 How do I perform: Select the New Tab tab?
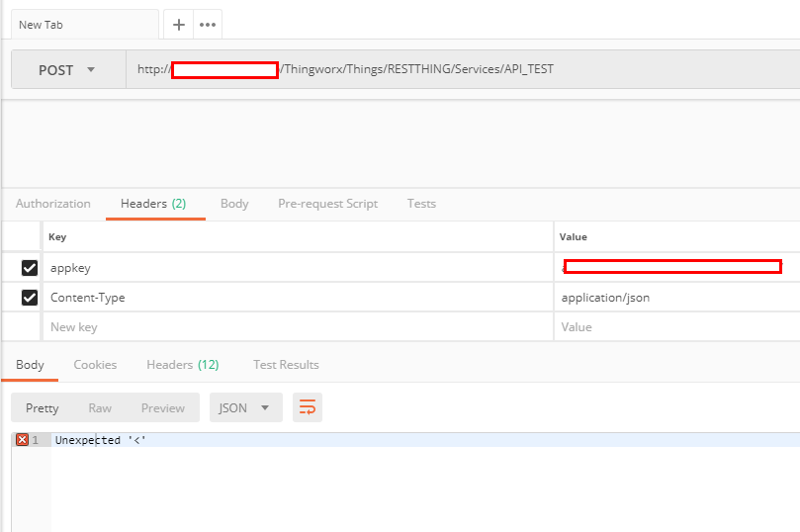point(84,25)
